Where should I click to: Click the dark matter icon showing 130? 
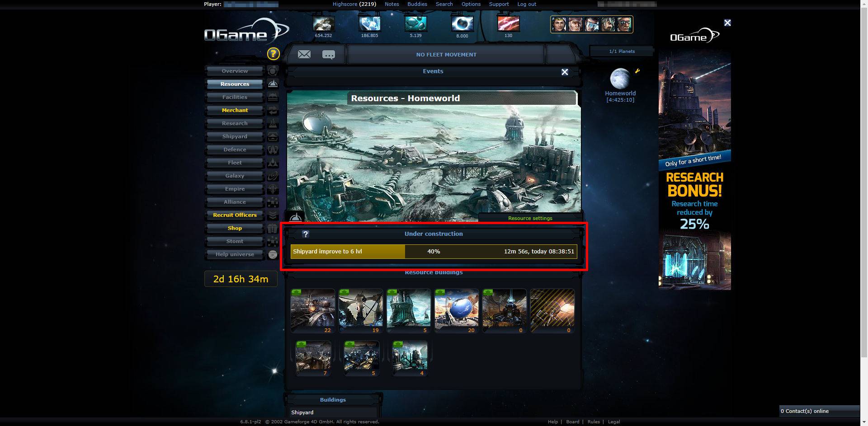508,23
